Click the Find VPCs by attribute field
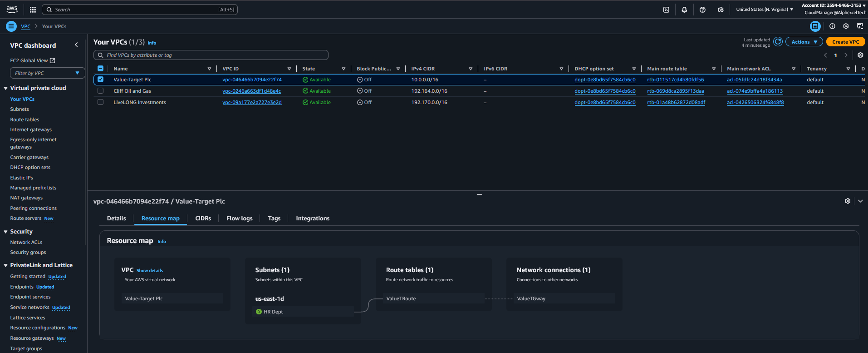The width and height of the screenshot is (868, 353). pos(211,55)
